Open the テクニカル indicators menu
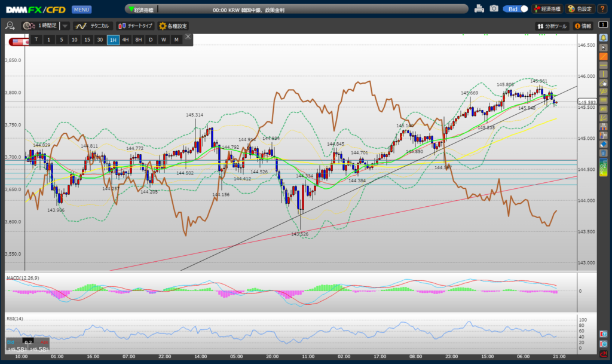This screenshot has width=612, height=364. pos(93,26)
